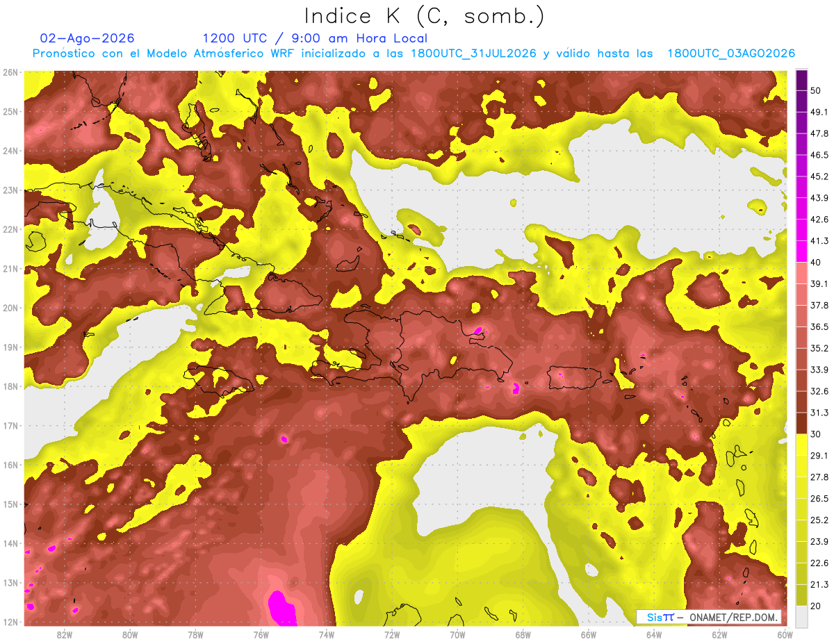Click colorbar label "22.6"
The image size is (834, 644).
click(x=819, y=563)
